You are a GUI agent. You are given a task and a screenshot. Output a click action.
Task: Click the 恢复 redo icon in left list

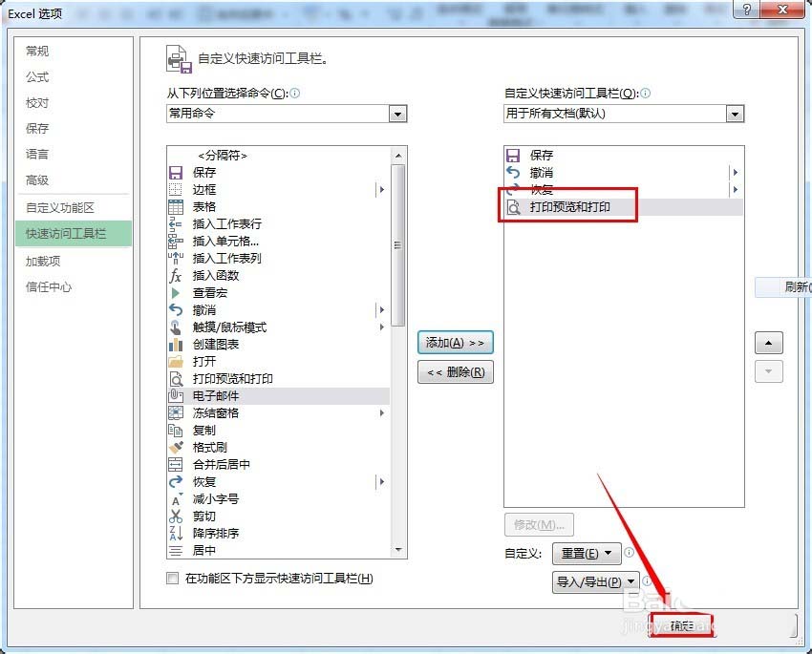click(x=176, y=482)
